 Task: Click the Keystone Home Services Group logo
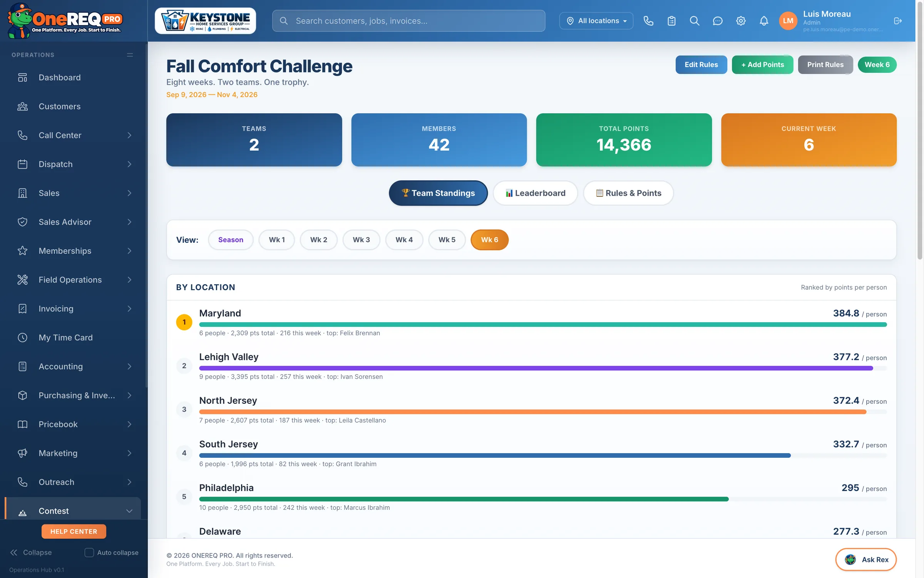click(x=205, y=21)
